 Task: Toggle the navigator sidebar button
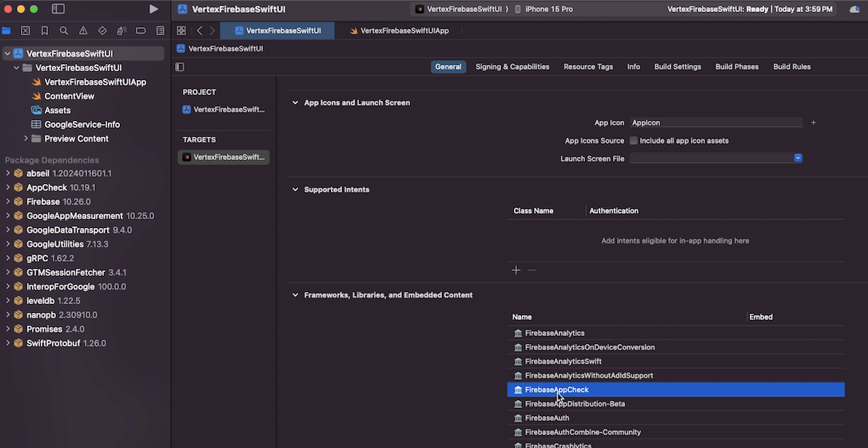[58, 9]
